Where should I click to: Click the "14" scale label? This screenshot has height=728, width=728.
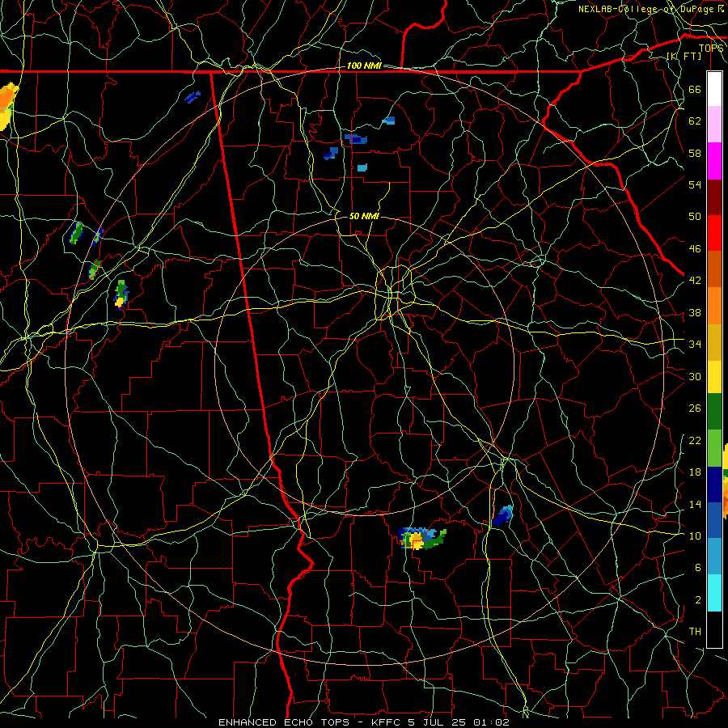tap(695, 504)
